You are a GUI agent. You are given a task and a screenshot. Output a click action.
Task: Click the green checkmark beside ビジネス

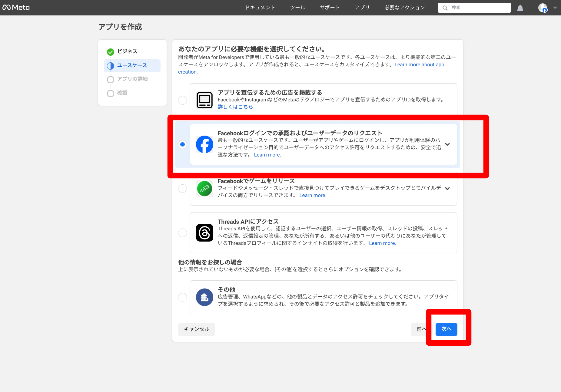pyautogui.click(x=111, y=52)
